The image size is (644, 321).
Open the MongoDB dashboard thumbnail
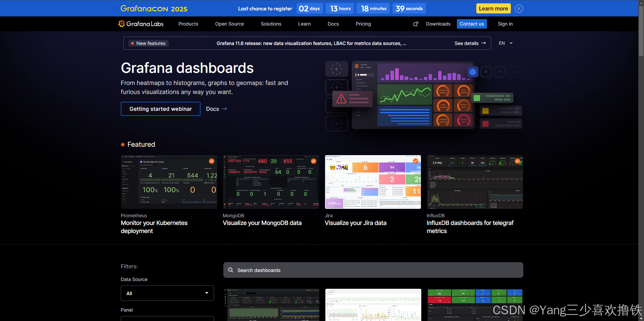coord(271,182)
